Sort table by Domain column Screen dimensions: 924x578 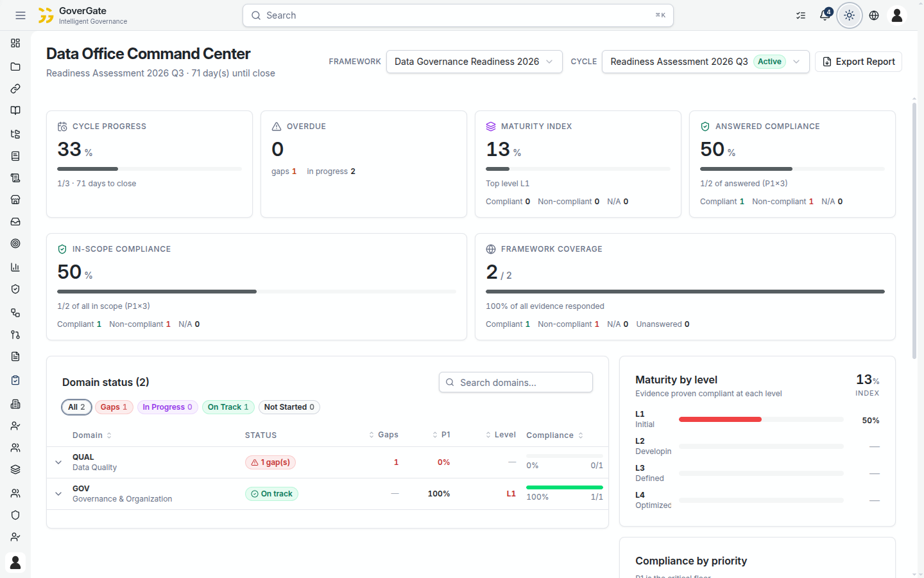point(92,435)
